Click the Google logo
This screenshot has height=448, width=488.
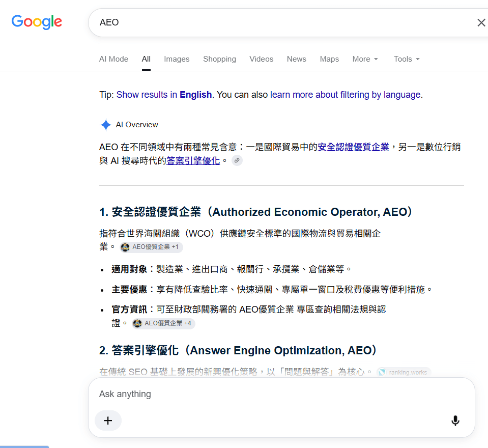click(x=37, y=22)
